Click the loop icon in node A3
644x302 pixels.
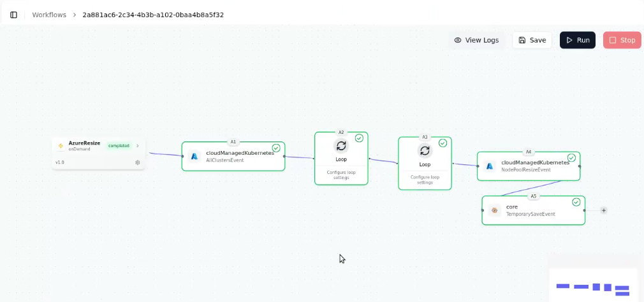point(425,151)
